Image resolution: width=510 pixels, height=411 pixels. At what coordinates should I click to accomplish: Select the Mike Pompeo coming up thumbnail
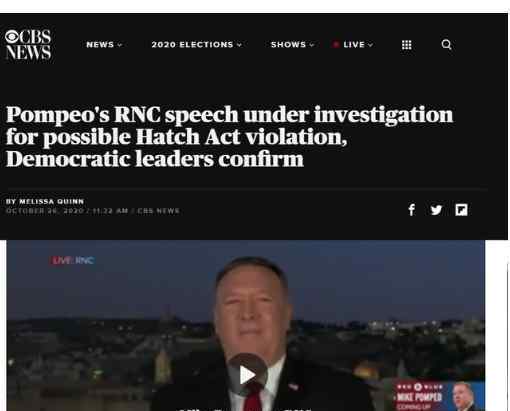(439, 397)
